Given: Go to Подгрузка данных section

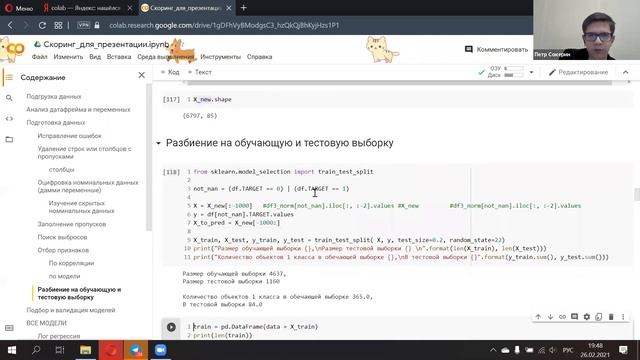Looking at the screenshot, I should [54, 97].
